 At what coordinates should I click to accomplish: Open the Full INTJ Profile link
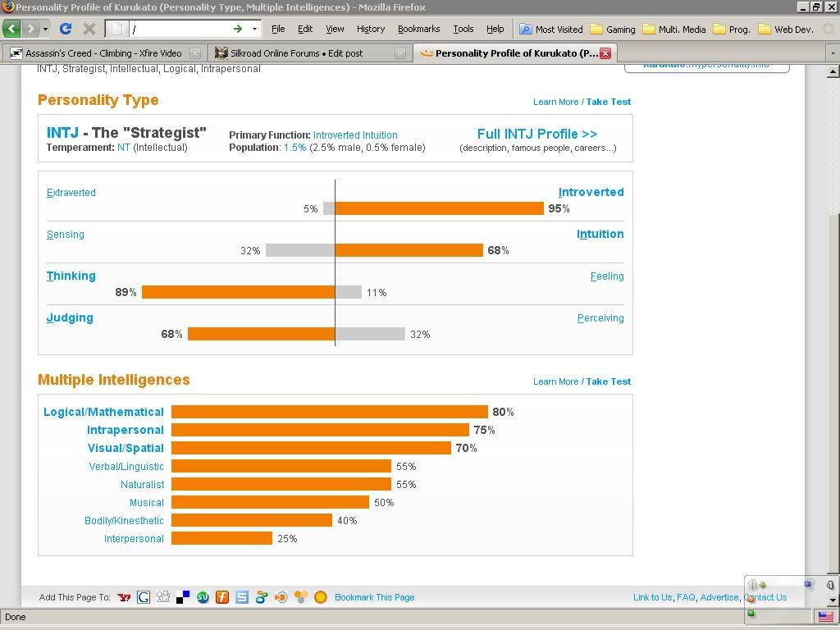(536, 134)
